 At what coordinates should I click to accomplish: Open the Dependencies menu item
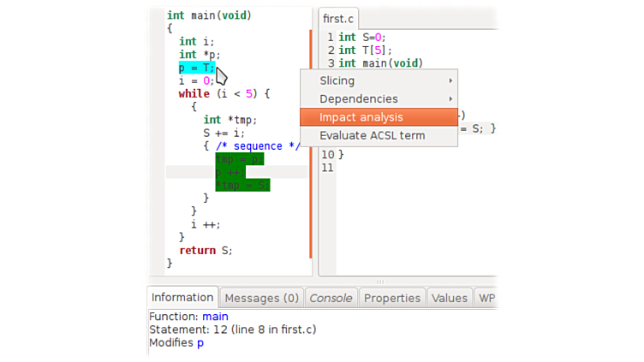358,99
